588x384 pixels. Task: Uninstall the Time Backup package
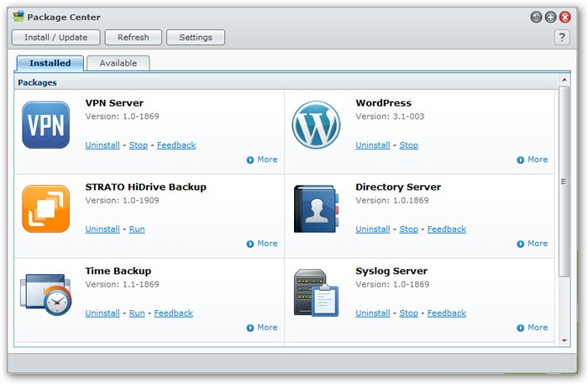pyautogui.click(x=102, y=313)
